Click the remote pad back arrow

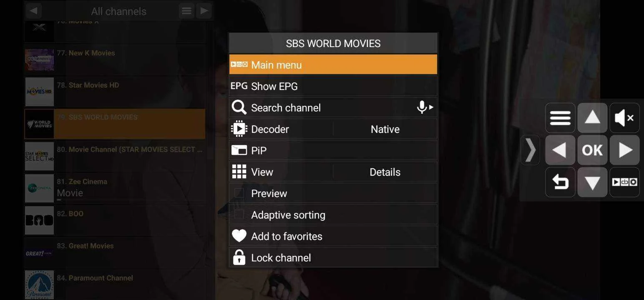point(560,182)
